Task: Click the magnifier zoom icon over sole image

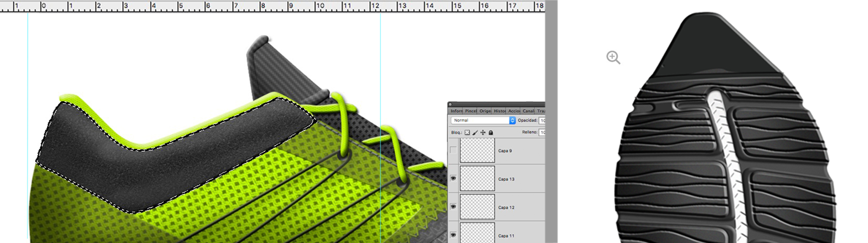Action: coord(613,57)
